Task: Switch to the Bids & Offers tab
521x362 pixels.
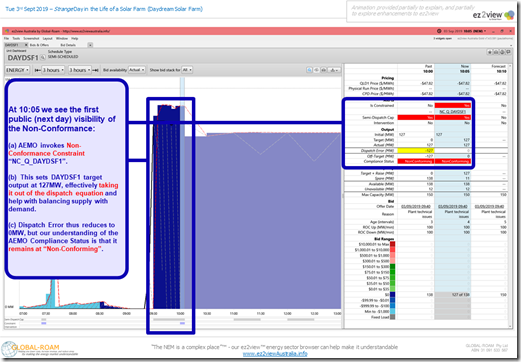Action: (39, 45)
